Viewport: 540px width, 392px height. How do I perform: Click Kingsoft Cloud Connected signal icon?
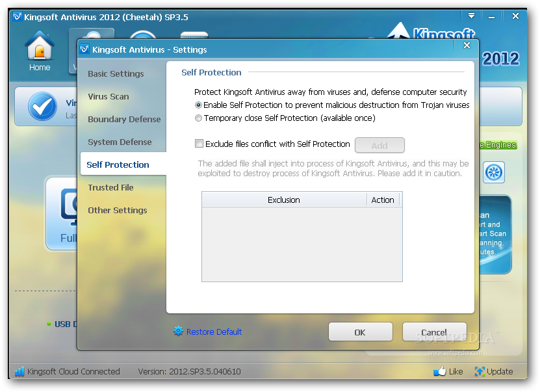19,371
